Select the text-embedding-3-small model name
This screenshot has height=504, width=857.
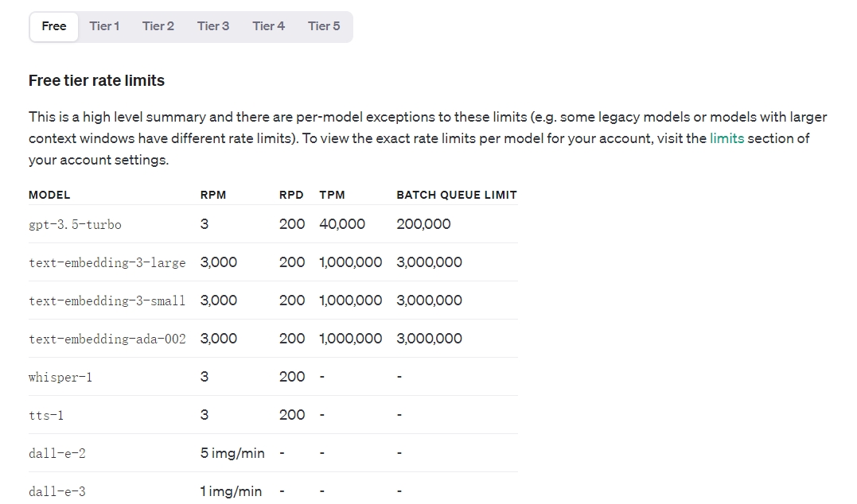[x=107, y=300]
